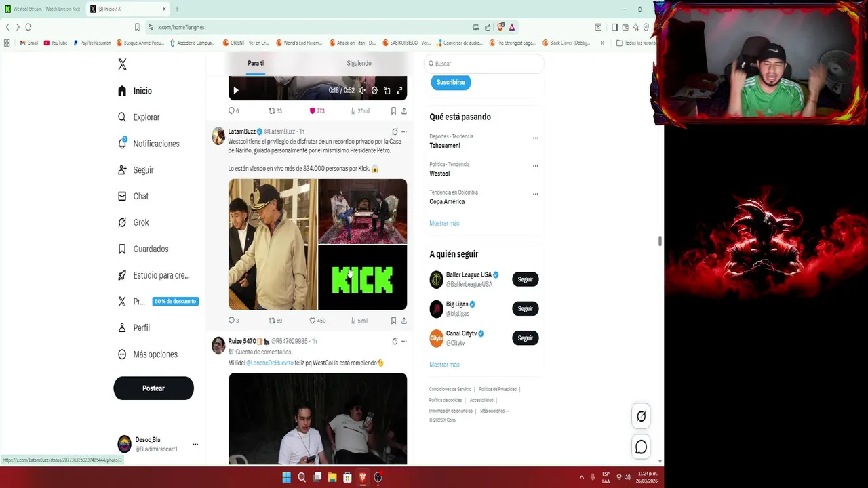868x488 pixels.
Task: Open Guardados bookmarks in sidebar
Action: [x=143, y=249]
